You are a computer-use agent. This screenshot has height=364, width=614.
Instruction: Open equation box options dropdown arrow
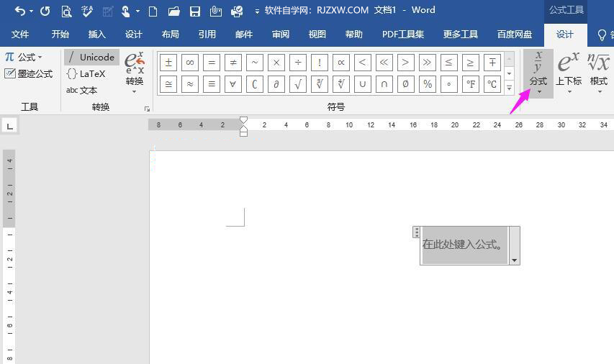click(x=514, y=260)
